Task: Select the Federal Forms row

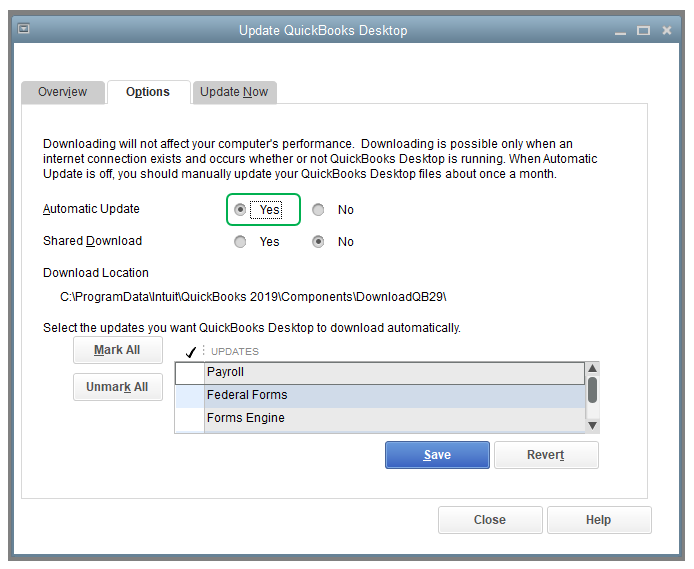Action: 380,396
